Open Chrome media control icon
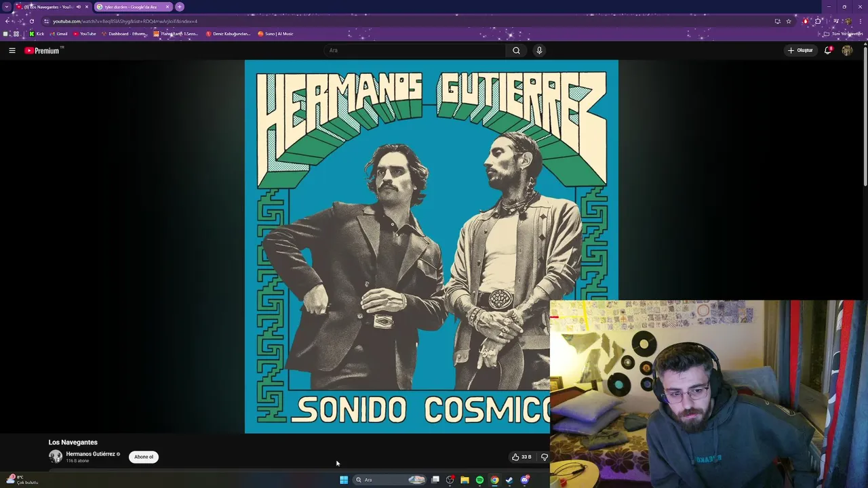The width and height of the screenshot is (868, 488). (x=835, y=21)
